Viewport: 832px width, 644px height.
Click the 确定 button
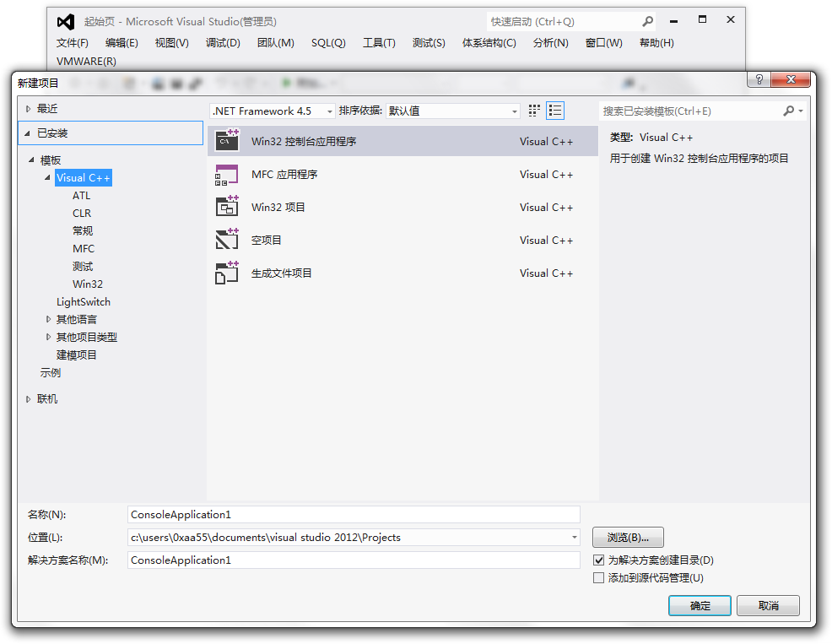point(700,606)
